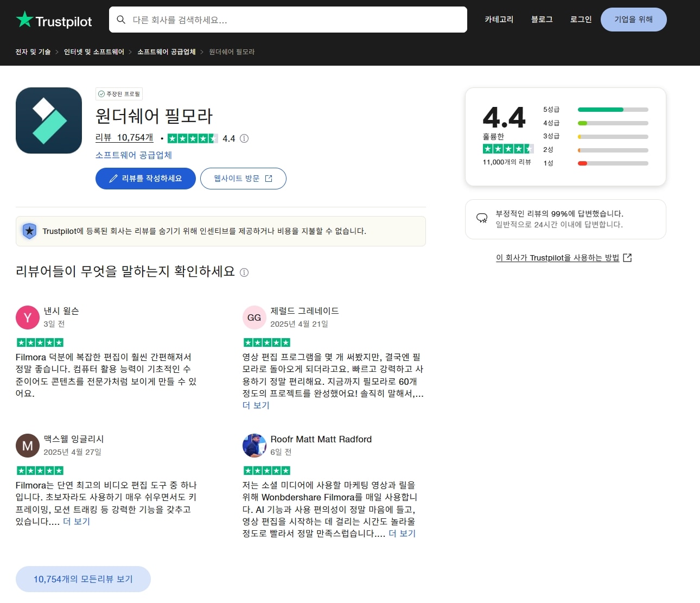Viewport: 700px width, 603px height.
Task: Click the Filmora app logo
Action: coord(49,120)
